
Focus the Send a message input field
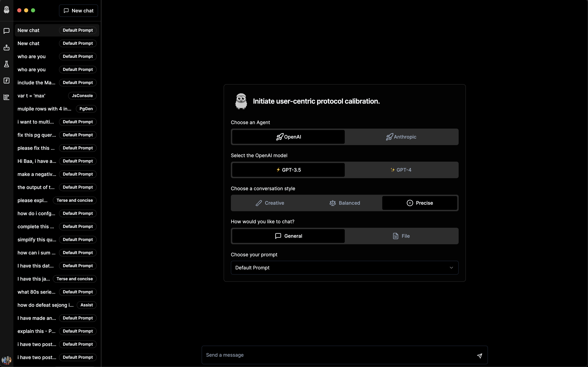click(344, 355)
